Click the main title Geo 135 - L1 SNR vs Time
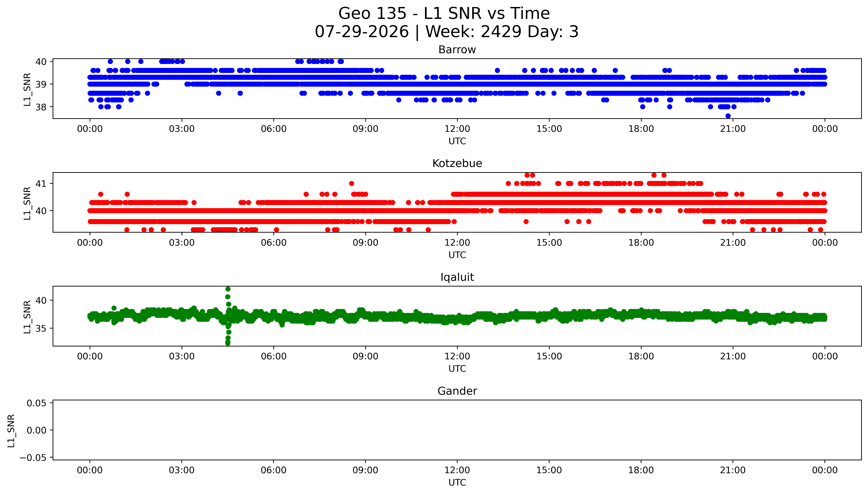This screenshot has width=868, height=494. tap(444, 14)
